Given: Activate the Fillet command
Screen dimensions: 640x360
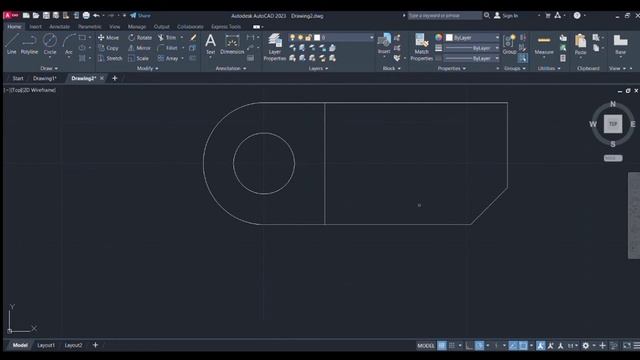Looking at the screenshot, I should pos(167,48).
